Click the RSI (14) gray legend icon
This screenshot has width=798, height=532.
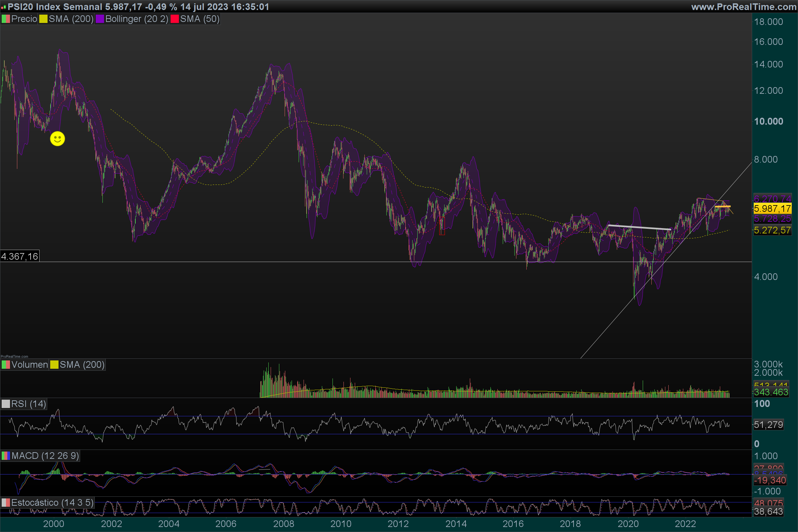click(6, 404)
